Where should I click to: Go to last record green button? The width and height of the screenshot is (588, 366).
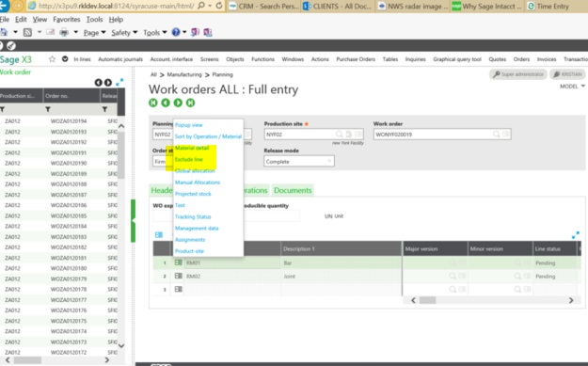(x=190, y=103)
